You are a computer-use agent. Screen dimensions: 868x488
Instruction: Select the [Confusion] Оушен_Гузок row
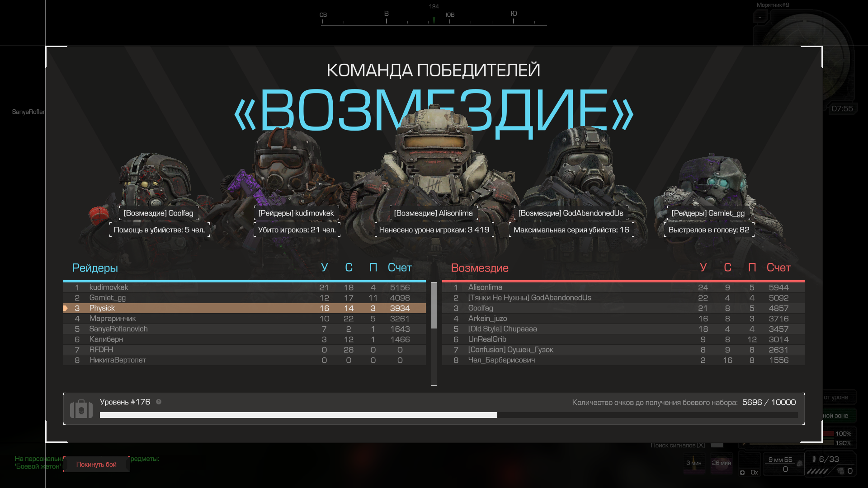[x=623, y=350]
